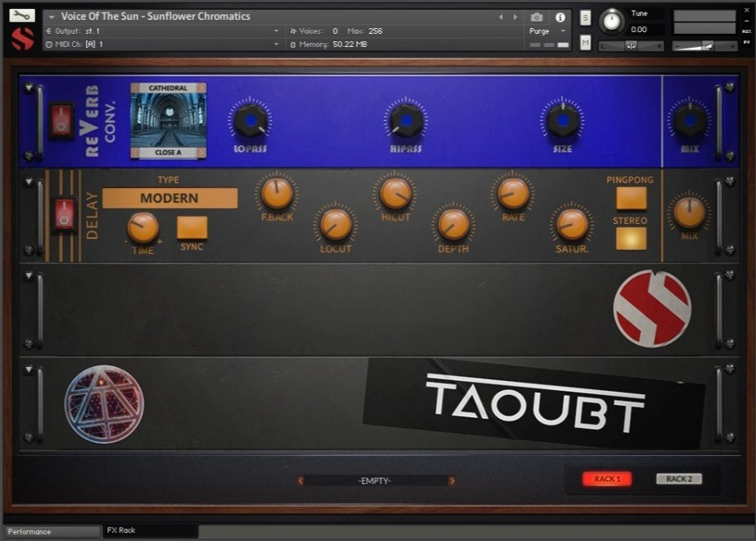Image resolution: width=756 pixels, height=541 pixels.
Task: Toggle the STEREO delay button
Action: click(632, 238)
